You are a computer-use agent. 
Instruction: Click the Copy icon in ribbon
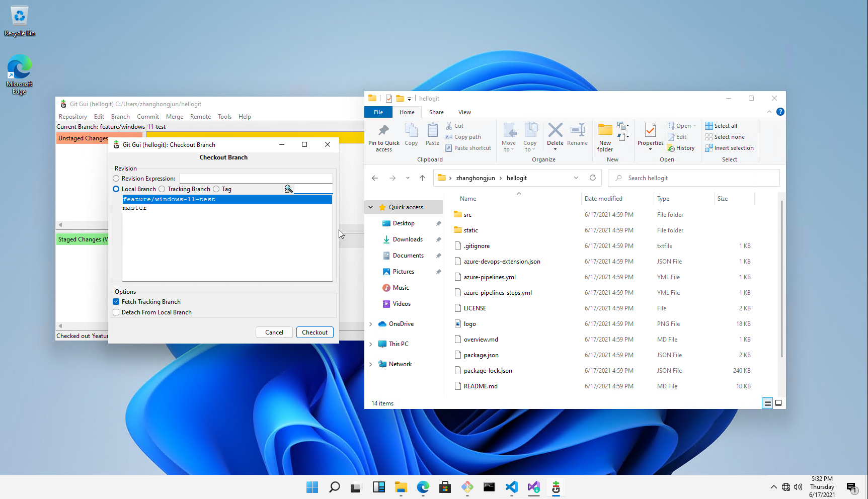pos(411,130)
